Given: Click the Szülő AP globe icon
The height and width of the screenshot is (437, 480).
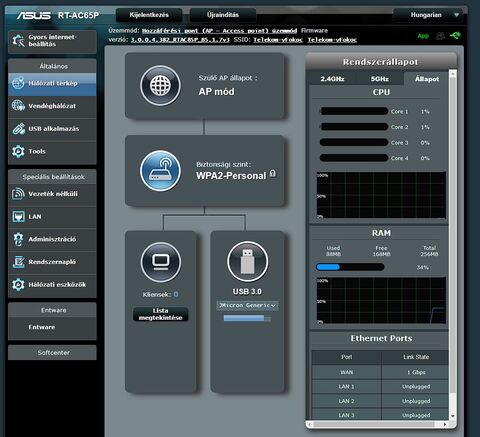Looking at the screenshot, I should (x=160, y=86).
